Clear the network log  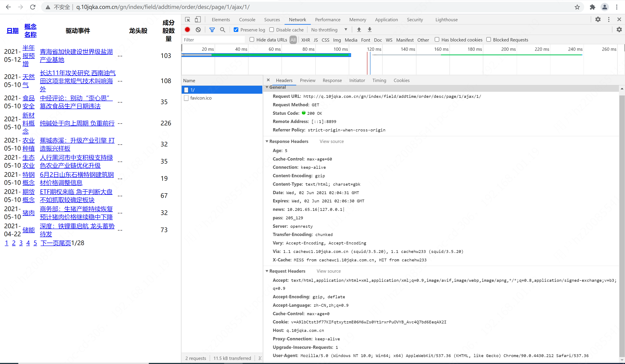tap(198, 30)
